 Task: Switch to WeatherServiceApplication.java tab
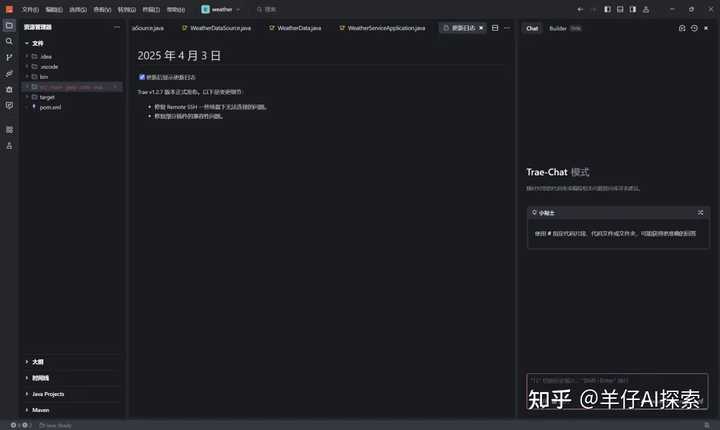click(x=382, y=28)
